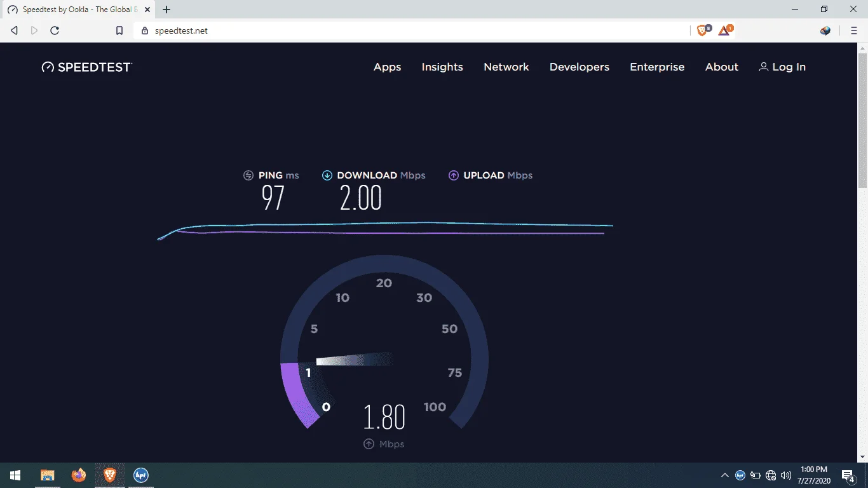The width and height of the screenshot is (868, 488).
Task: Click the HP icon in the system tray
Action: coord(740,475)
